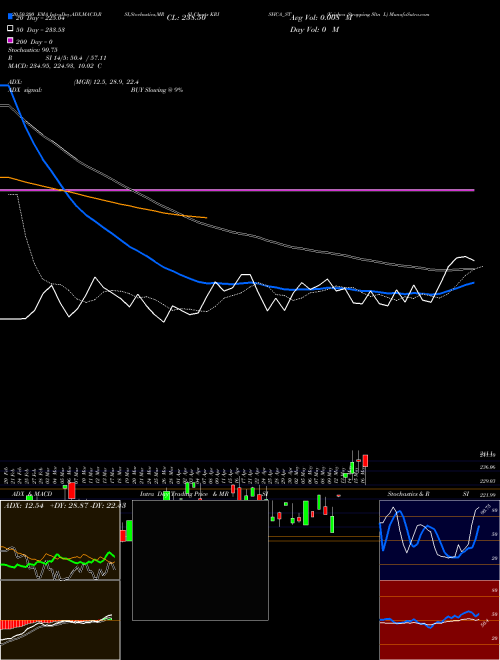
Task: Click the white 50 Day legend swatch
Action: [11, 29]
